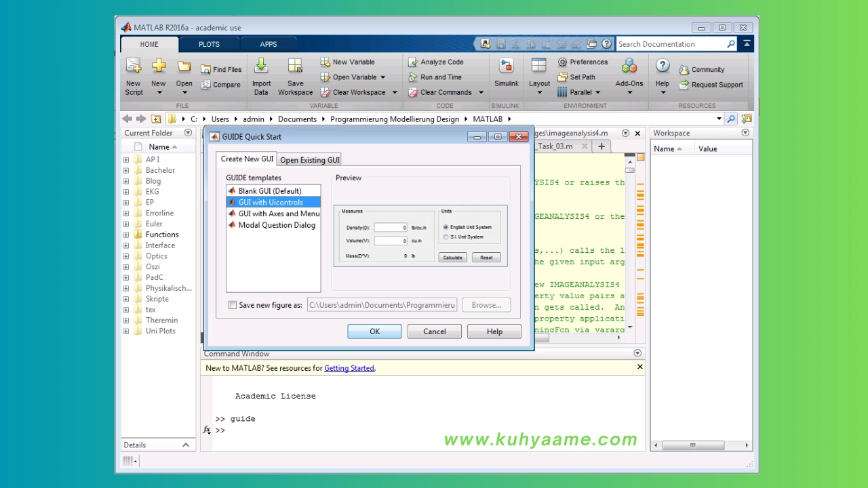This screenshot has height=488, width=868.
Task: Click the Save Workspace icon
Action: 295,66
